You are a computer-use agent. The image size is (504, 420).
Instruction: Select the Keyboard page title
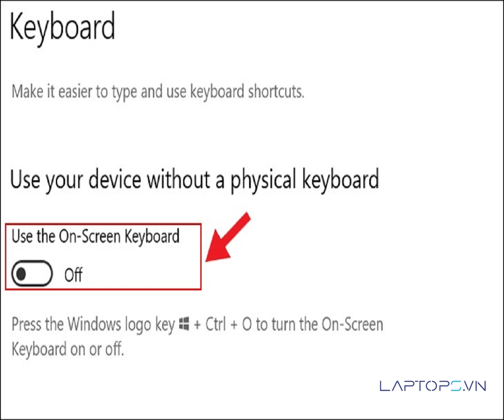point(62,26)
